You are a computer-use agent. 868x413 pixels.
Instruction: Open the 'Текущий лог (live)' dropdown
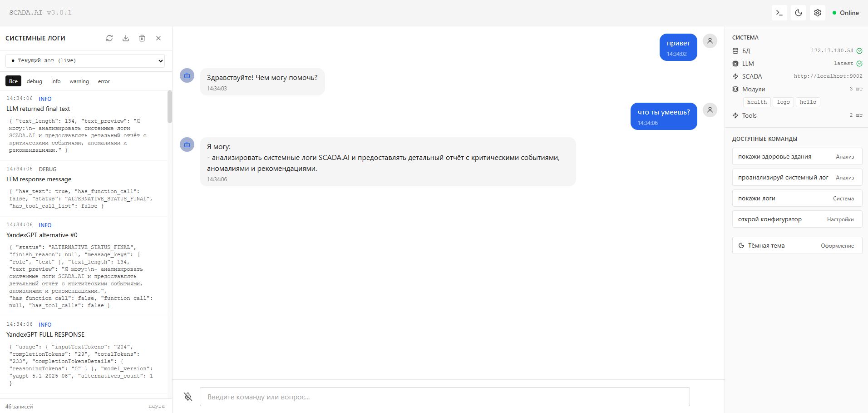click(85, 60)
